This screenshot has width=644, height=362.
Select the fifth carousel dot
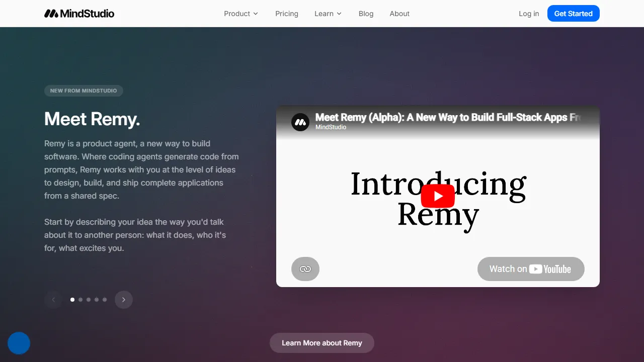click(x=105, y=300)
